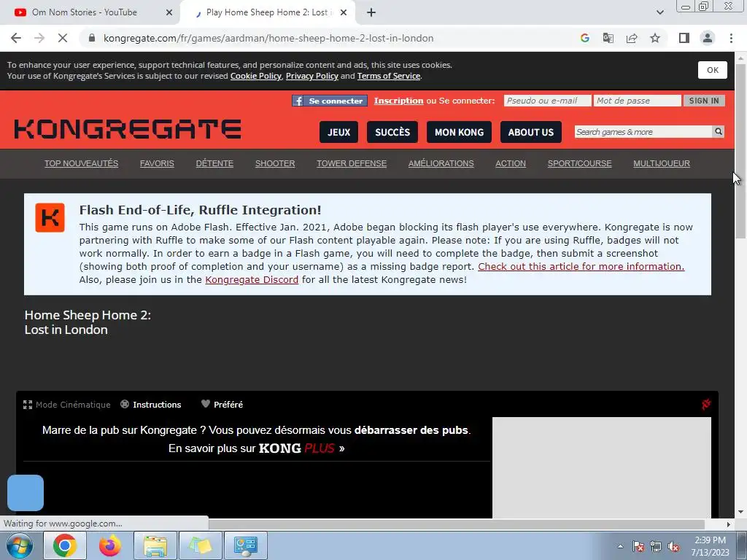The image size is (747, 560).
Task: Mark game as Préféré with heart
Action: [222, 405]
